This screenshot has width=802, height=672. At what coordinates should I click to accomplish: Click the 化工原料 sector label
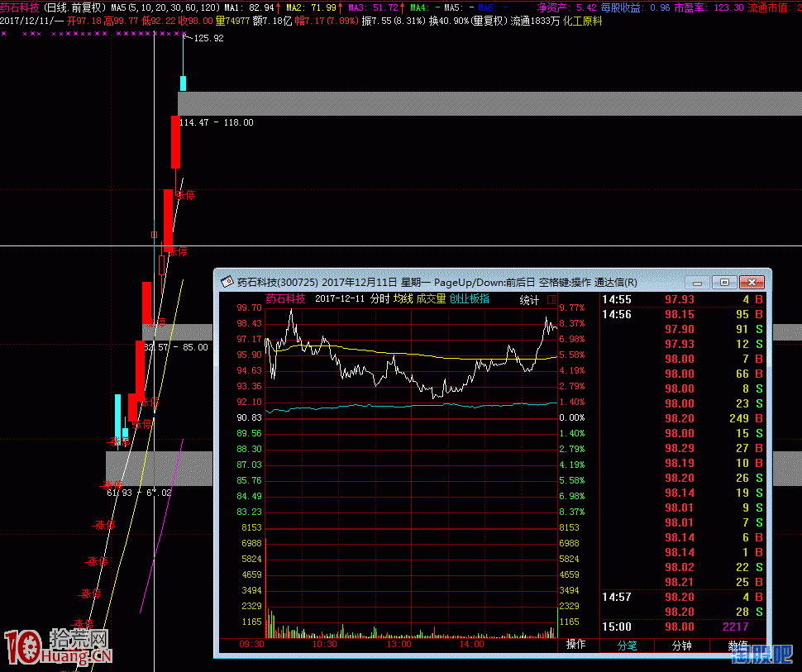[x=582, y=21]
